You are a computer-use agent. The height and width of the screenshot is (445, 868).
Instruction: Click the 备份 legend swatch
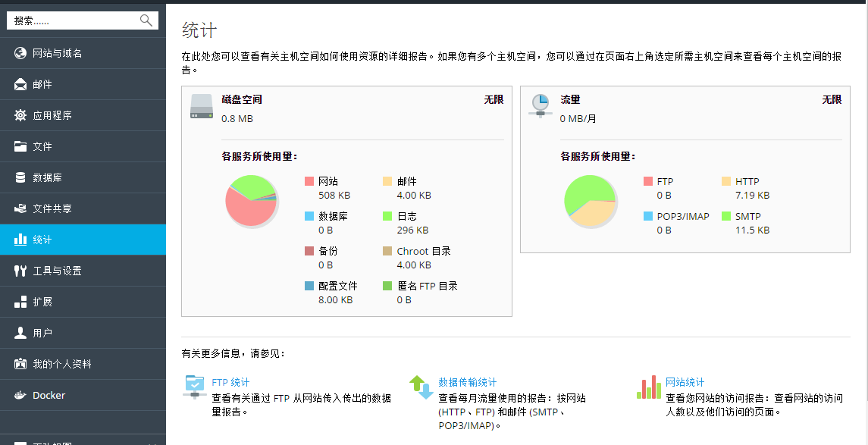[x=309, y=251]
